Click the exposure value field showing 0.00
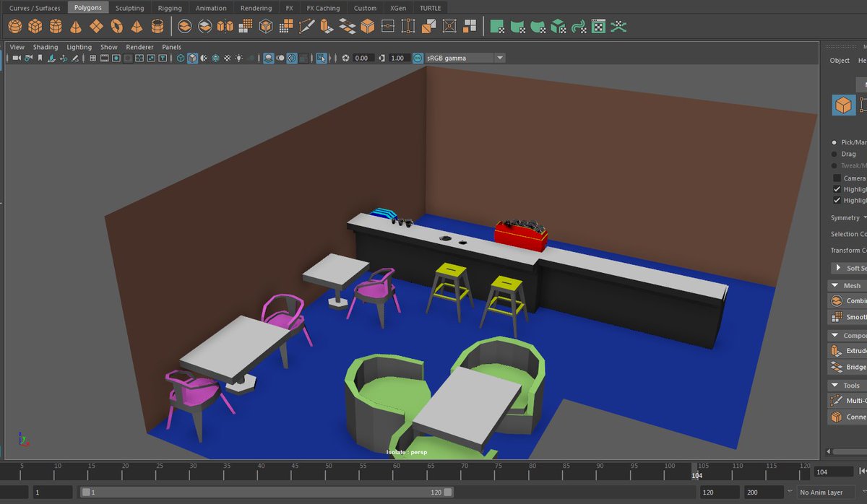Image resolution: width=867 pixels, height=504 pixels. (362, 58)
